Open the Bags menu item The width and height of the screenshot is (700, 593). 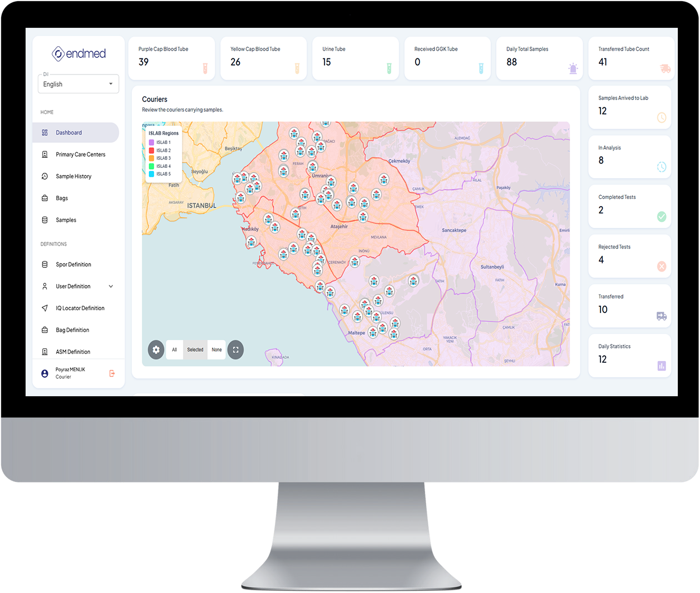62,198
